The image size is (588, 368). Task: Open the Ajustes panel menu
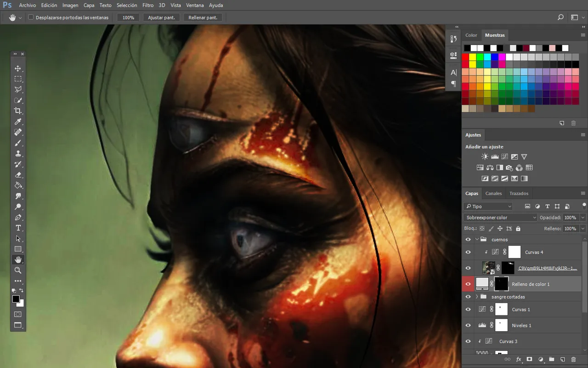(583, 135)
